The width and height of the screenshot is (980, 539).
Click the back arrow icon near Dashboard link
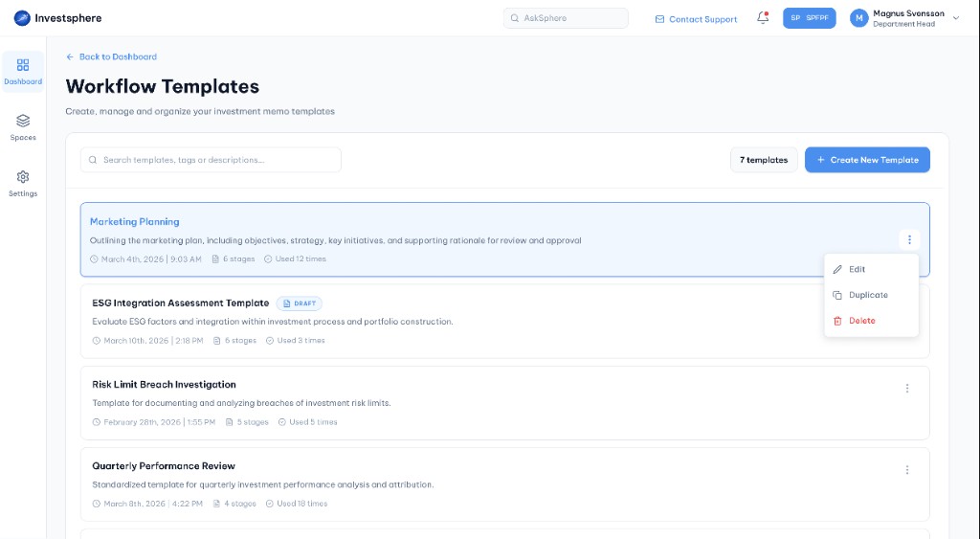click(x=70, y=56)
